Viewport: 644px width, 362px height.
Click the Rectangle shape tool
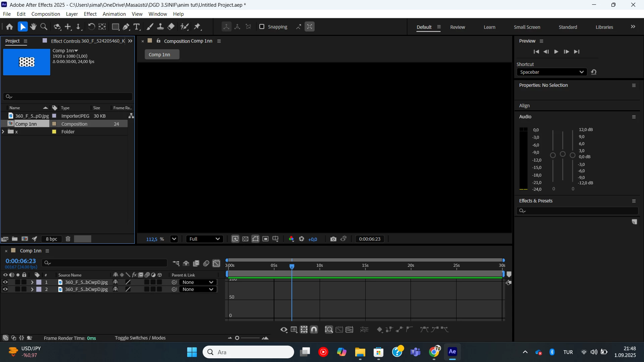tap(115, 27)
